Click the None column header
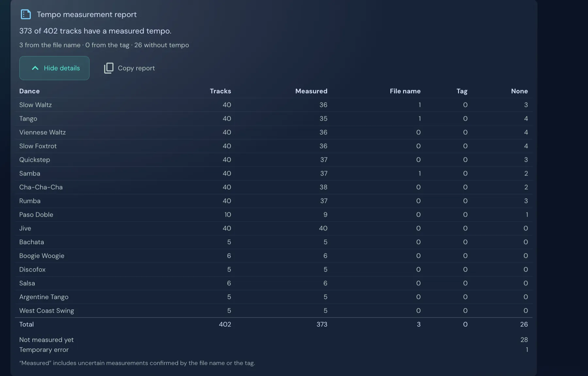588x376 pixels. click(519, 91)
